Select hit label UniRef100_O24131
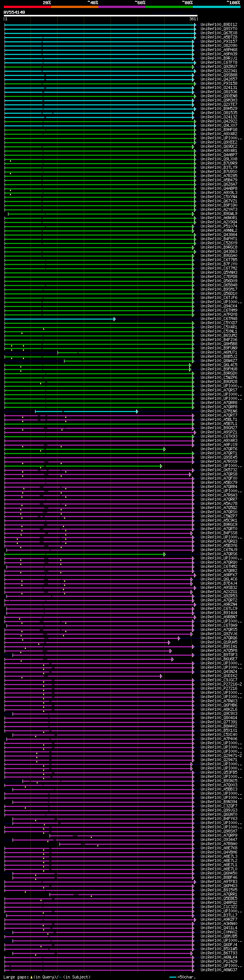Screen dimensions: 244x980 coord(219,87)
